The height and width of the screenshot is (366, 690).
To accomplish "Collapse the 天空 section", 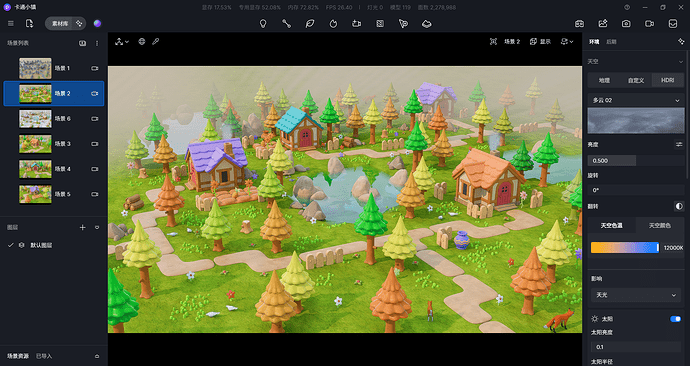I will click(x=681, y=62).
